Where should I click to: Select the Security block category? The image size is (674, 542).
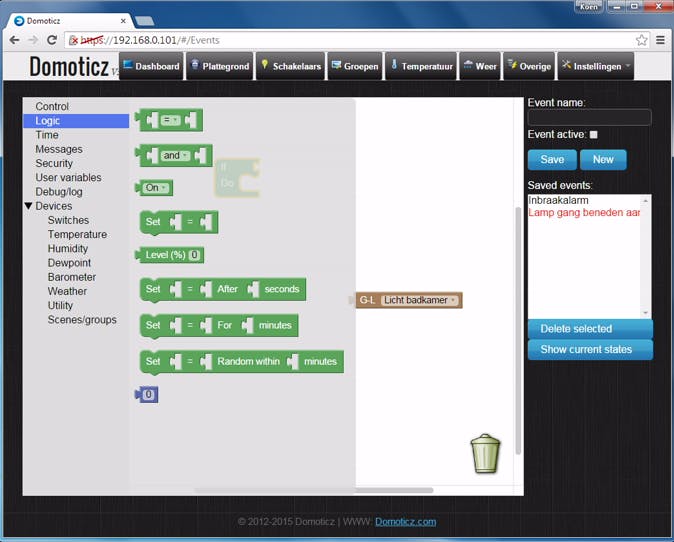(54, 163)
